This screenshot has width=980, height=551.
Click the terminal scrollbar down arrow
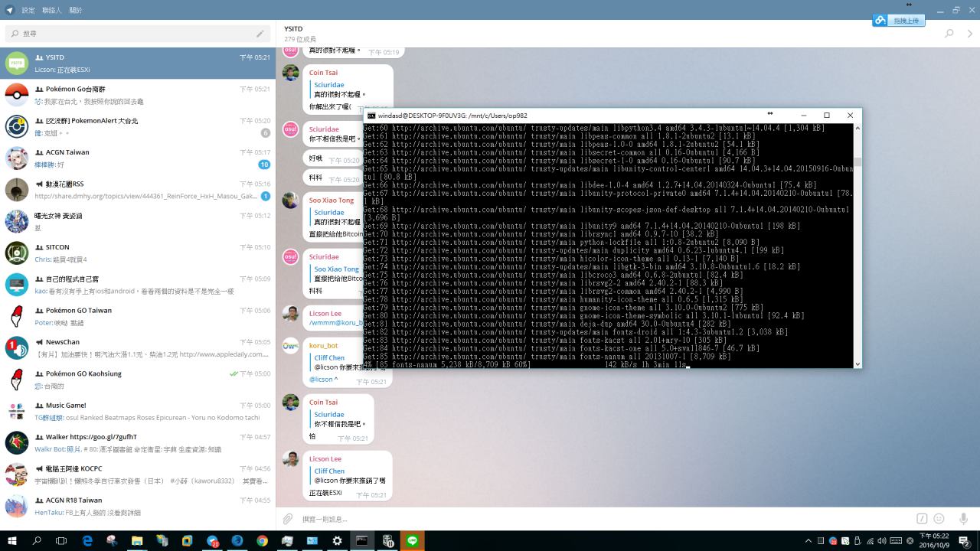click(x=857, y=364)
